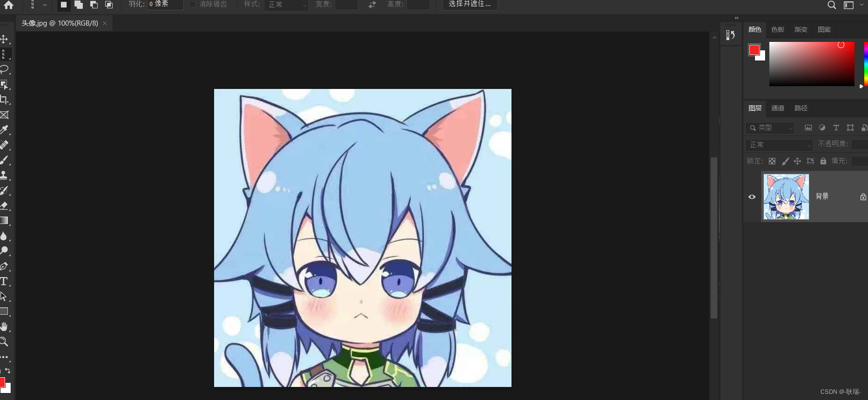Select the Healing Brush tool
This screenshot has height=400, width=868.
click(4, 145)
